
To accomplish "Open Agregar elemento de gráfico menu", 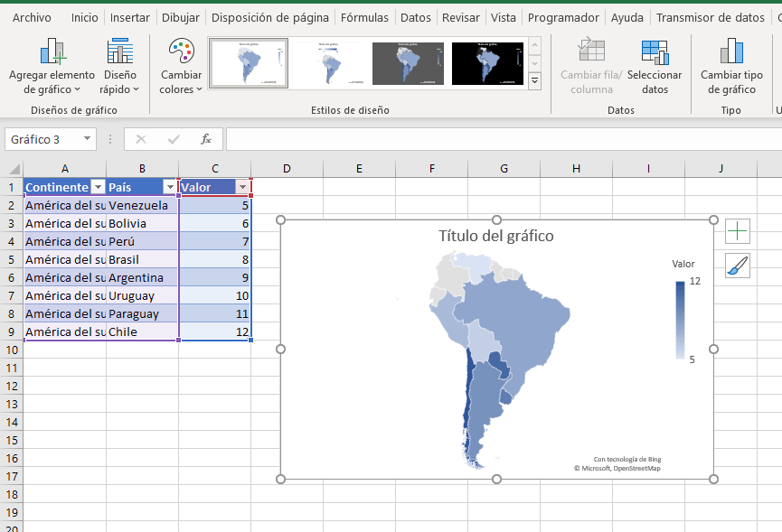I will point(52,67).
